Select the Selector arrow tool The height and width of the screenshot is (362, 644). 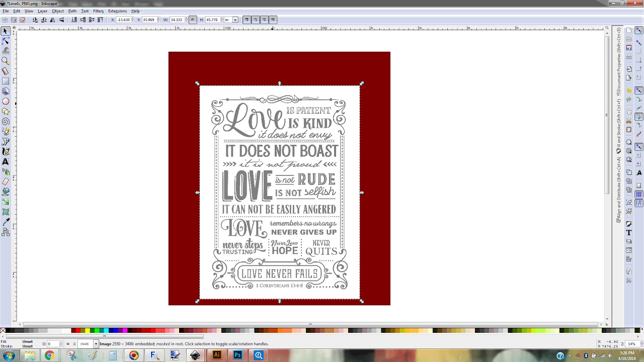pos(6,31)
